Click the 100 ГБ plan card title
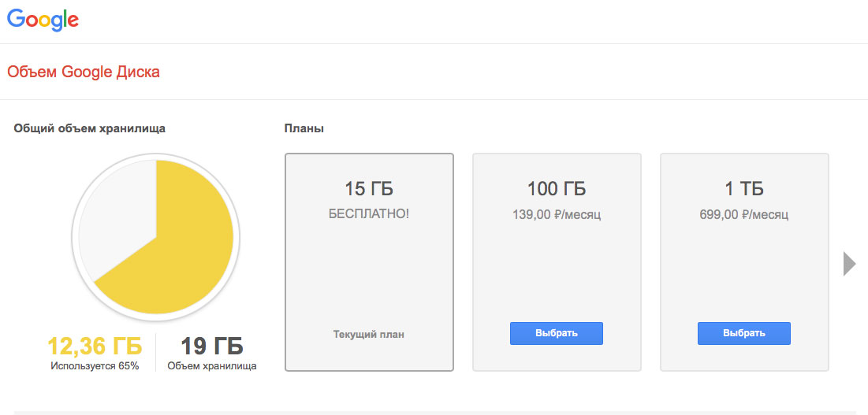The image size is (868, 415). coord(557,189)
